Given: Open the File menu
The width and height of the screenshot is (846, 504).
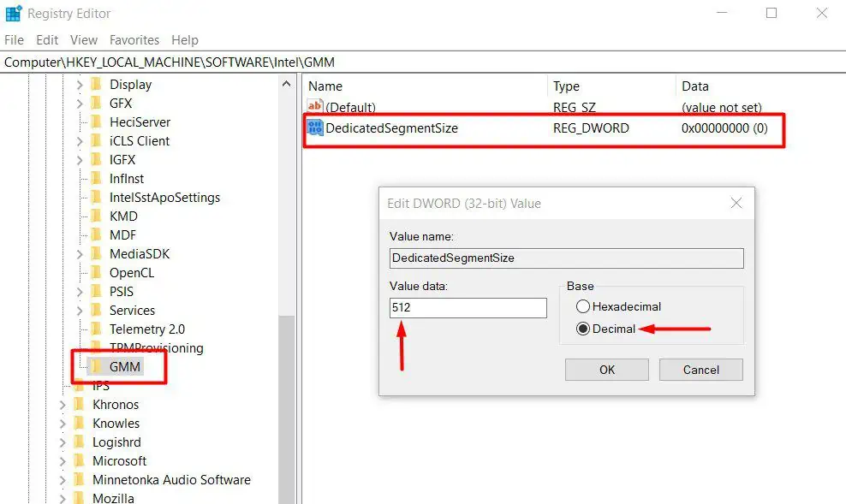Looking at the screenshot, I should coord(14,40).
